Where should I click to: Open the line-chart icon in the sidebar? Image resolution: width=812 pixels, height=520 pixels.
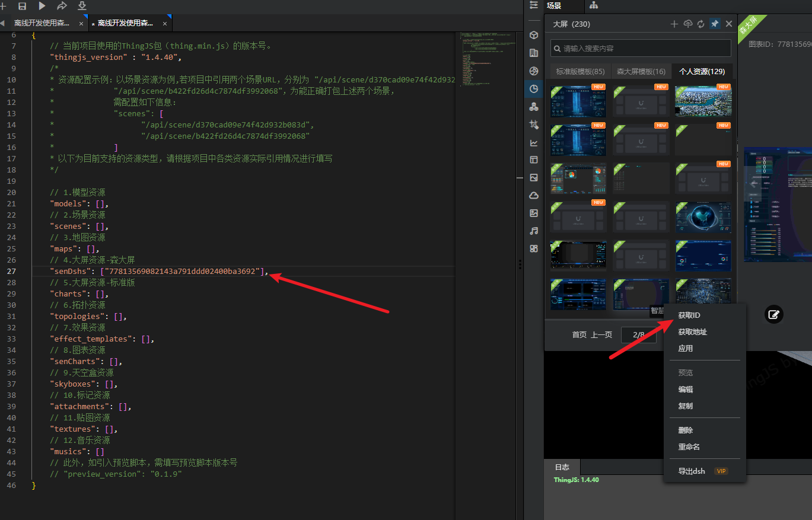[x=534, y=142]
